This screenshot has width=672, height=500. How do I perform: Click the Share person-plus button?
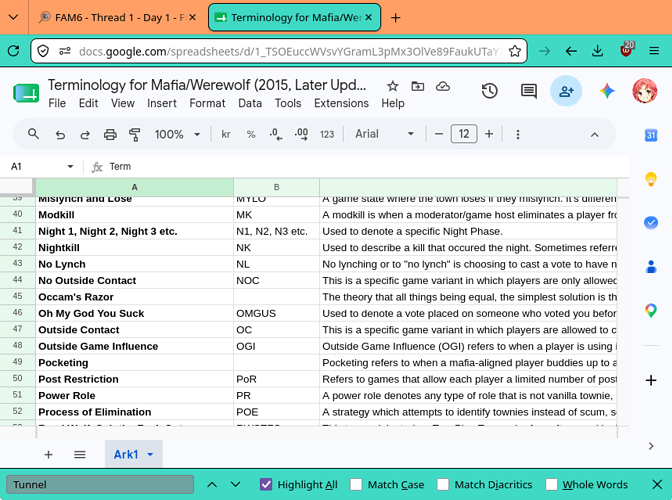[566, 91]
